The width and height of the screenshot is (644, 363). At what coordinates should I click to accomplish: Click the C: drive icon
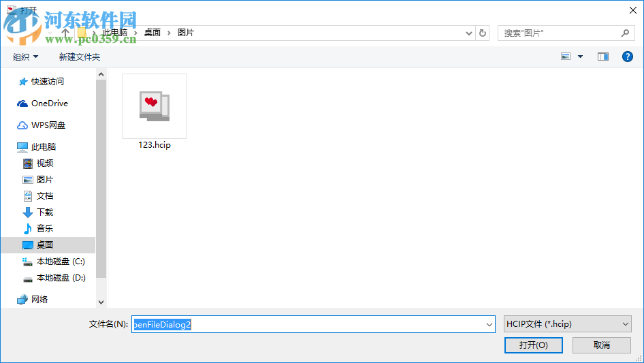[x=27, y=262]
